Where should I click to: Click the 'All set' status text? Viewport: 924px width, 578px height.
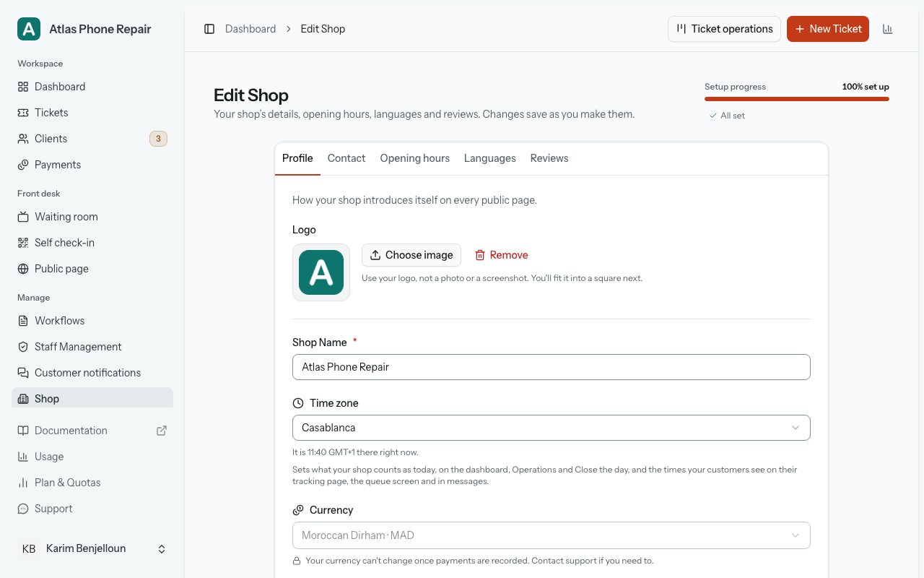[x=733, y=116]
